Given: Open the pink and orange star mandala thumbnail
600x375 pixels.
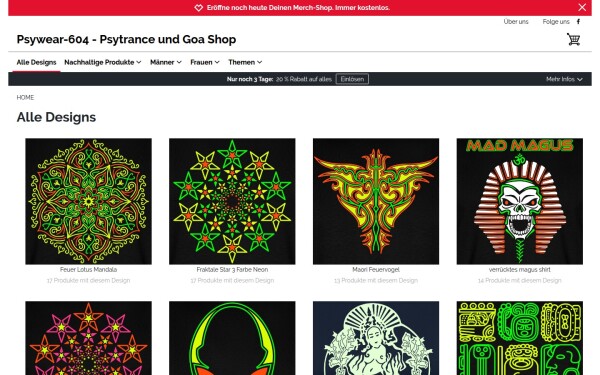Looking at the screenshot, I should tap(88, 338).
